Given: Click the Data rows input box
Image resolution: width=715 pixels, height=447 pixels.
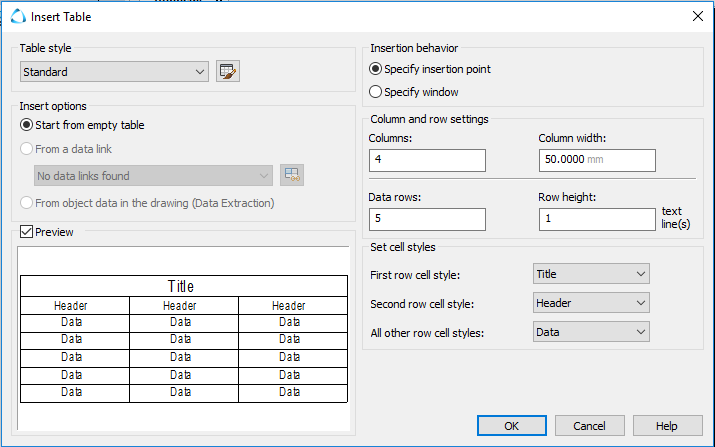Looking at the screenshot, I should pos(427,219).
